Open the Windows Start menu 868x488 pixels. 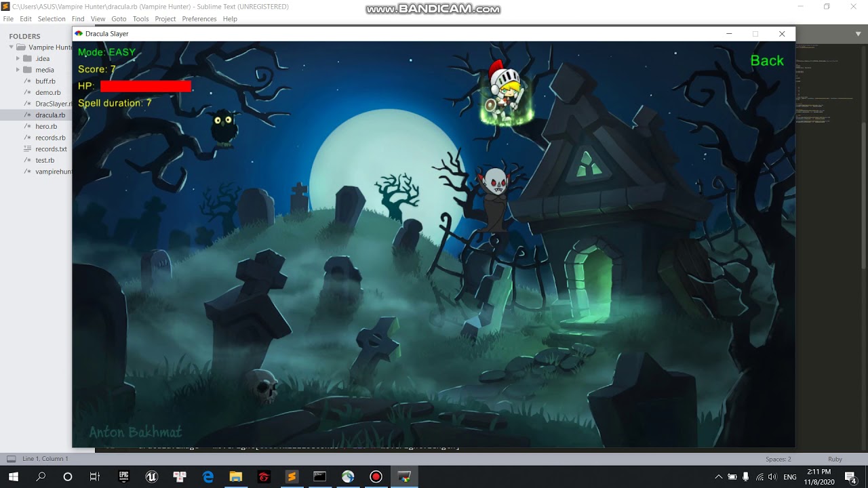[13, 476]
